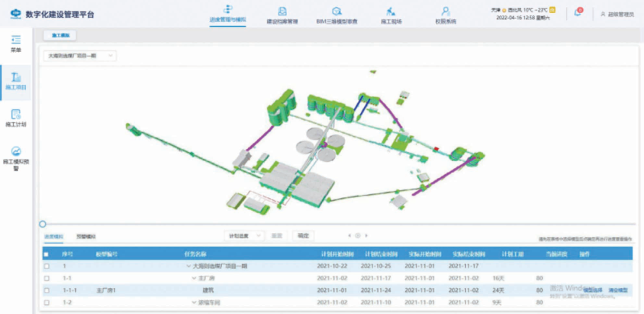644x314 pixels.
Task: Switch to the 进度模拟 tab
Action: pos(54,237)
